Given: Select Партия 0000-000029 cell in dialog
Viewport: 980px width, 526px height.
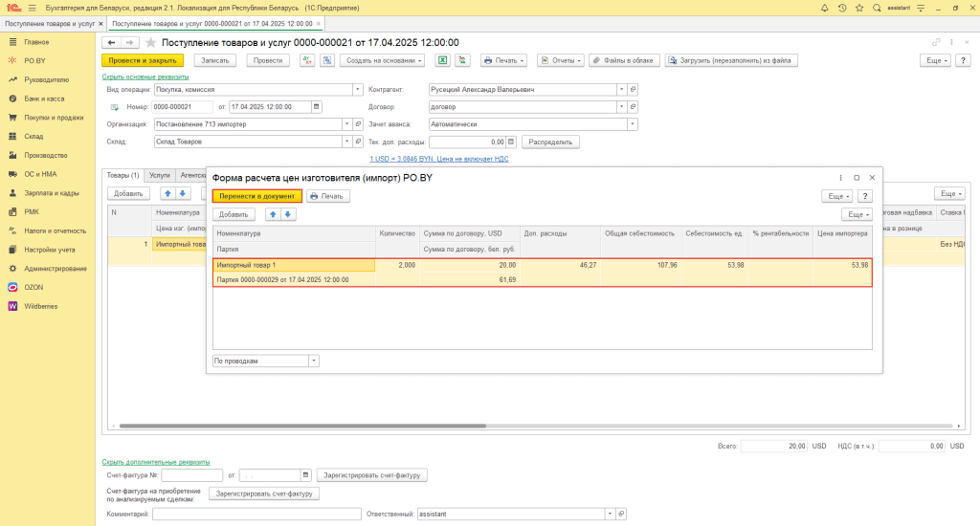Looking at the screenshot, I should click(294, 280).
